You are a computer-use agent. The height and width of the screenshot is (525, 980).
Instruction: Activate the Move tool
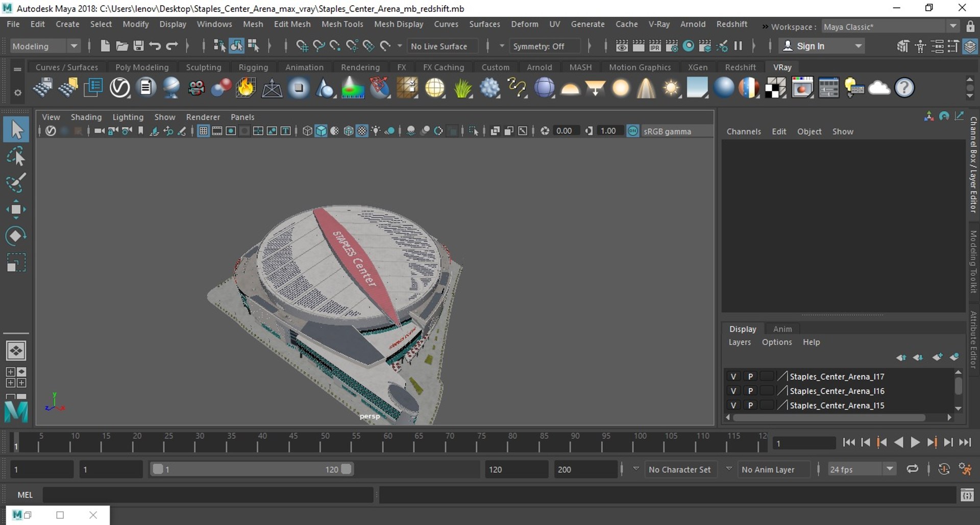pos(16,209)
